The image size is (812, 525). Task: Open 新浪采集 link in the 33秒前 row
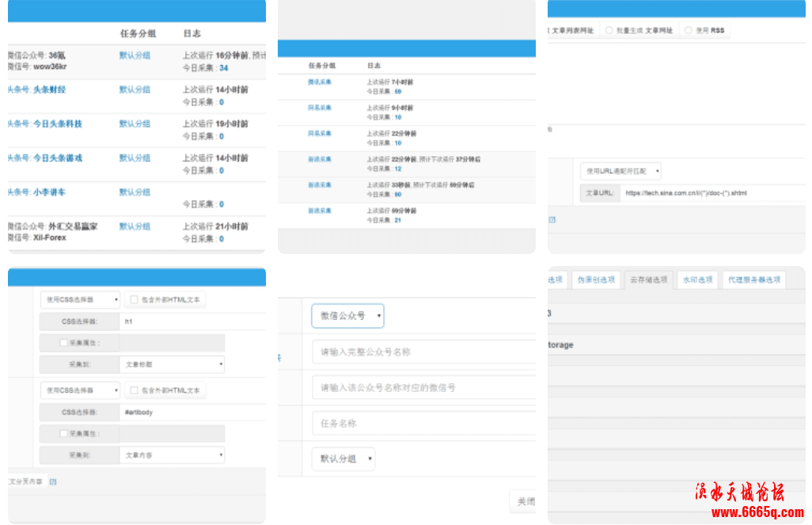[x=320, y=185]
